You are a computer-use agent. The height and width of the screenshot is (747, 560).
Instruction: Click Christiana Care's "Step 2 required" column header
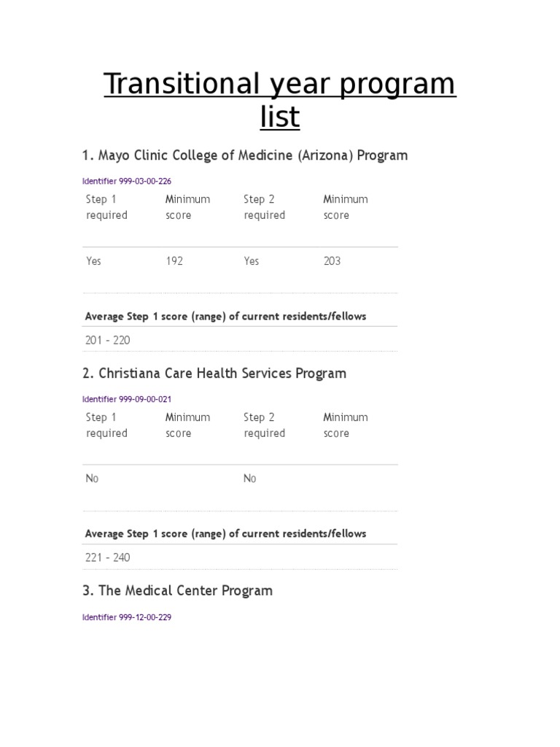[264, 425]
